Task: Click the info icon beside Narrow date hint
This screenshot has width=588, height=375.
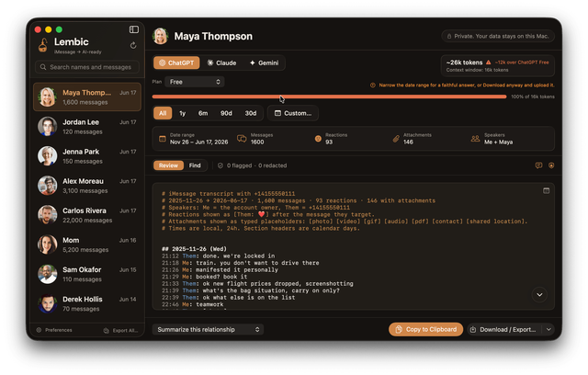Action: tap(373, 85)
